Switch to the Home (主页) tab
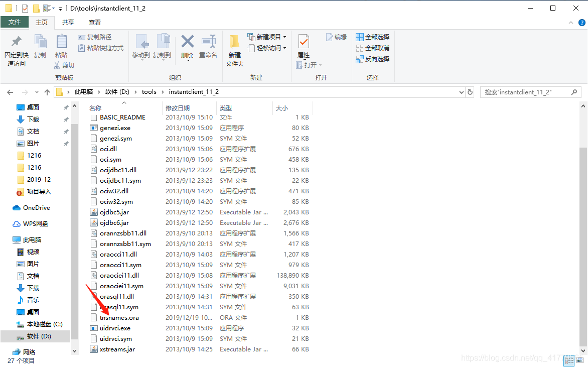Screen dimensions: 588x367 [x=42, y=23]
